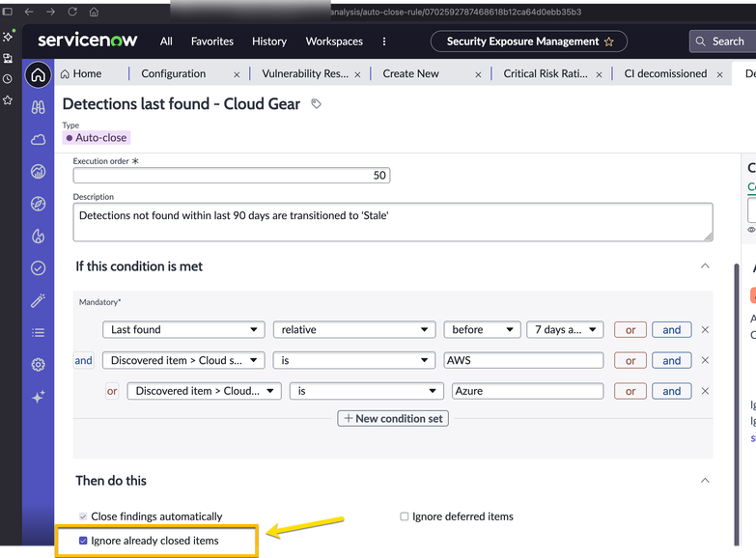Open the is operator dropdown for AWS row
Screen dimensions: 756x558
[x=354, y=360]
